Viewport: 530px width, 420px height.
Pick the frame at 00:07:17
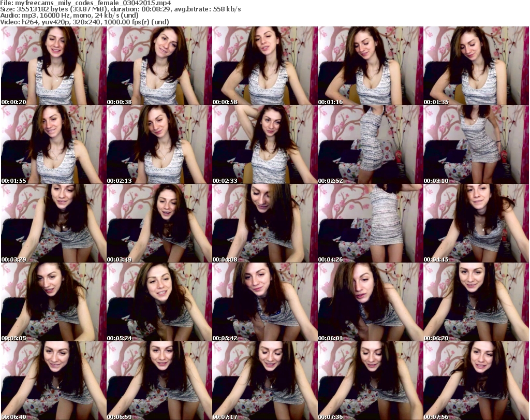coord(264,381)
